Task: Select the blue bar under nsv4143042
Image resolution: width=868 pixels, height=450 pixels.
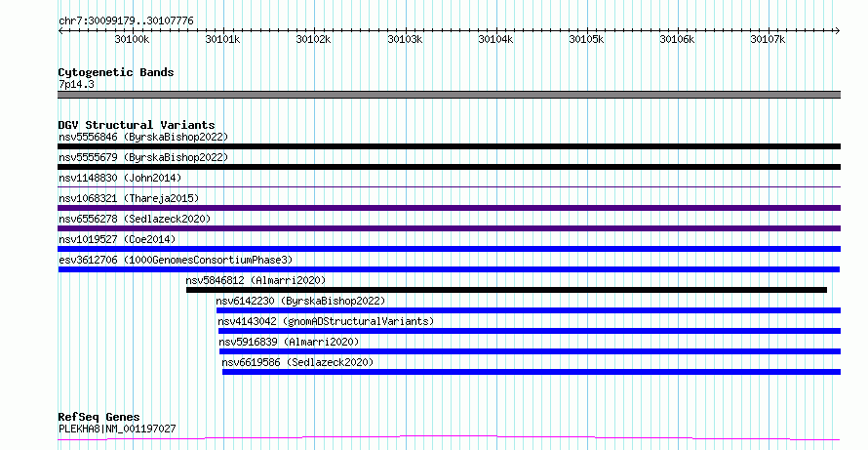Action: click(530, 331)
